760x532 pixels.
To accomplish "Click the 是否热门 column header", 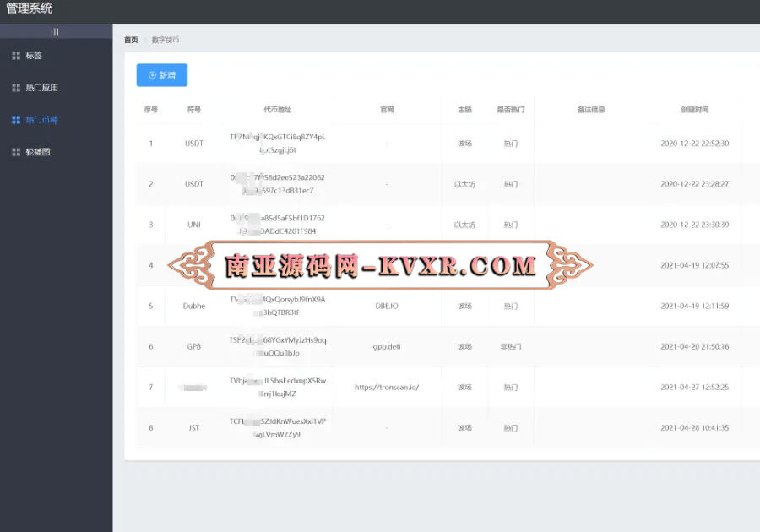I will (x=510, y=110).
